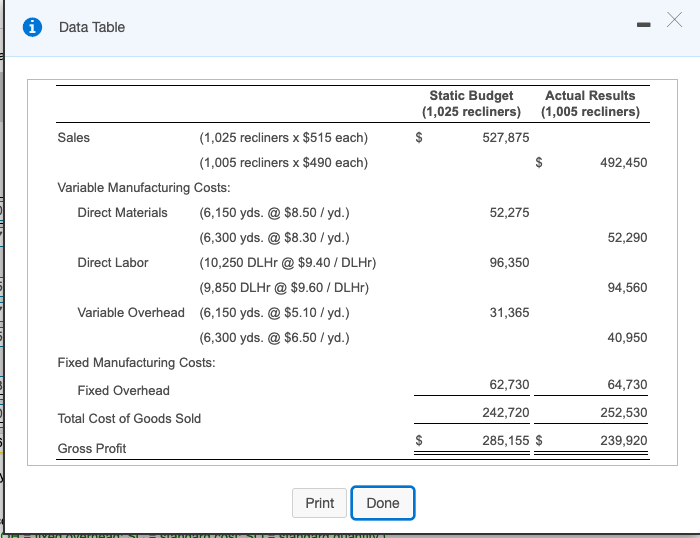Select budget gross profit value 285,155
Screen dimensions: 700x538
[x=505, y=441]
